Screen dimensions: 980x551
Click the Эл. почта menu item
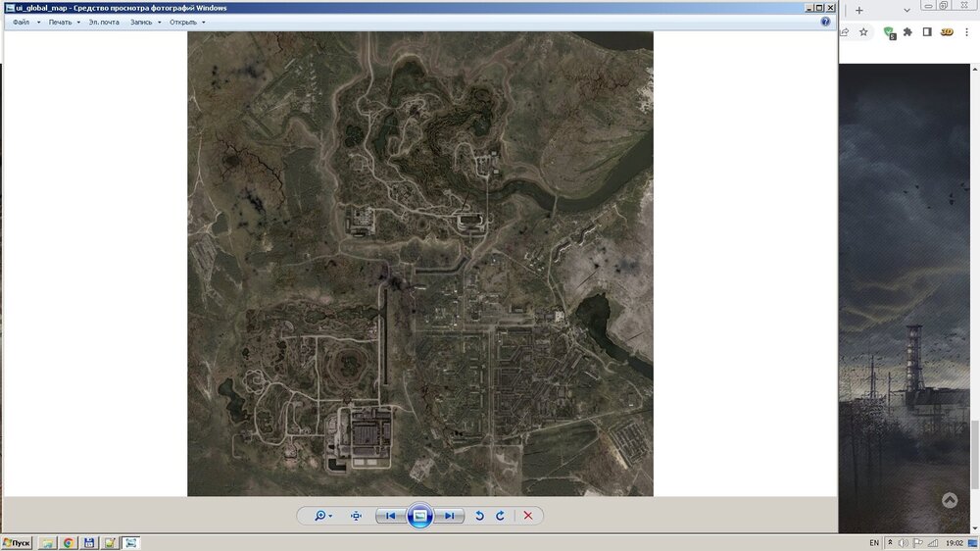pyautogui.click(x=104, y=22)
